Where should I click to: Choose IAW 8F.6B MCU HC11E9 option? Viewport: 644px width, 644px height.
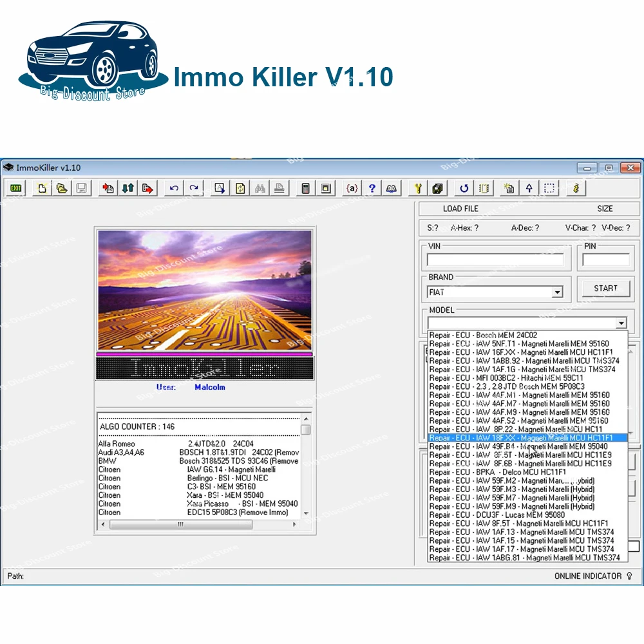click(x=527, y=463)
